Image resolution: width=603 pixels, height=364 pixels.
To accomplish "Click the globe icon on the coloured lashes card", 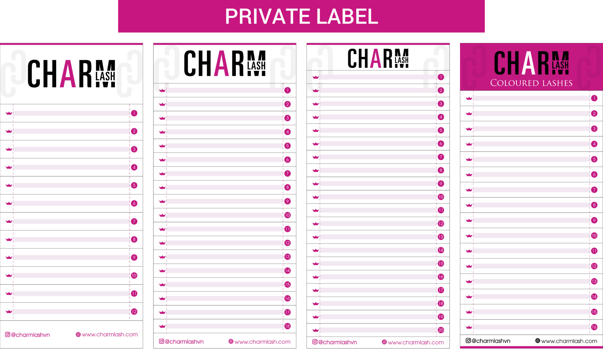I will [538, 341].
